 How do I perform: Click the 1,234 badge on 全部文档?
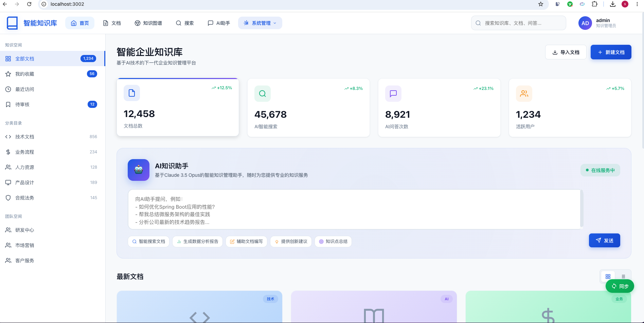point(88,58)
